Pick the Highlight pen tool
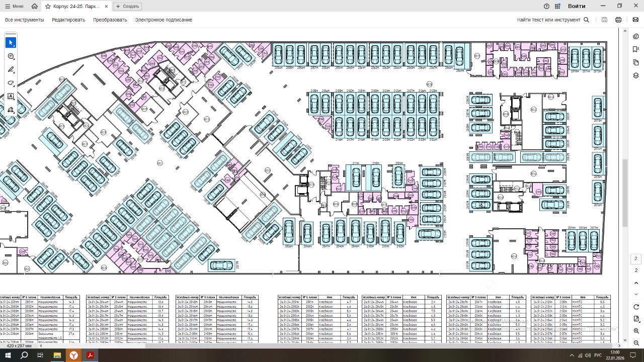The image size is (644, 362). 11,70
